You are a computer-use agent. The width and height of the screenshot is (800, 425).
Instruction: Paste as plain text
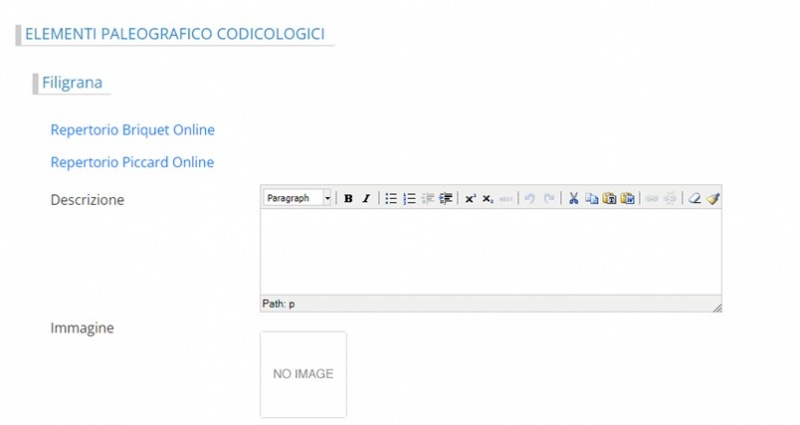pyautogui.click(x=609, y=199)
